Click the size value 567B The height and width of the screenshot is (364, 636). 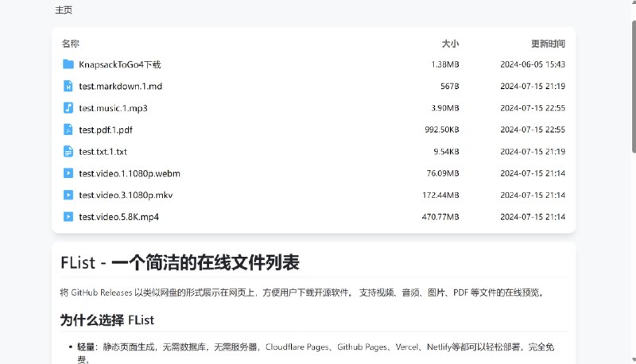click(x=450, y=87)
